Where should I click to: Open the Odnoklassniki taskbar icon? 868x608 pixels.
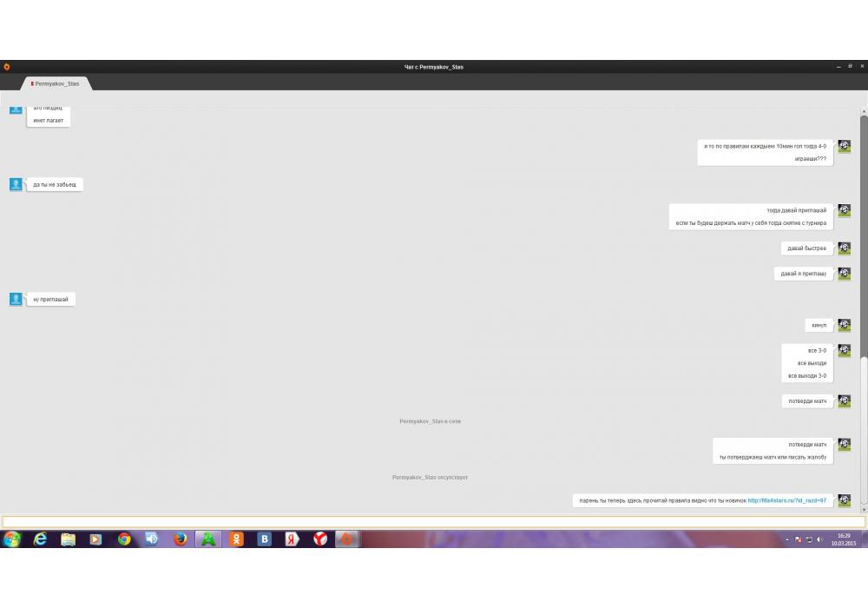[236, 539]
